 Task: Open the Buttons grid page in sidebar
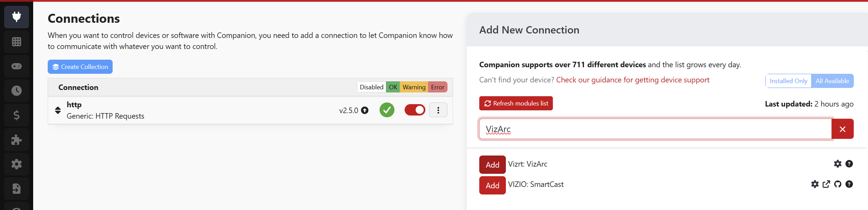pyautogui.click(x=17, y=42)
